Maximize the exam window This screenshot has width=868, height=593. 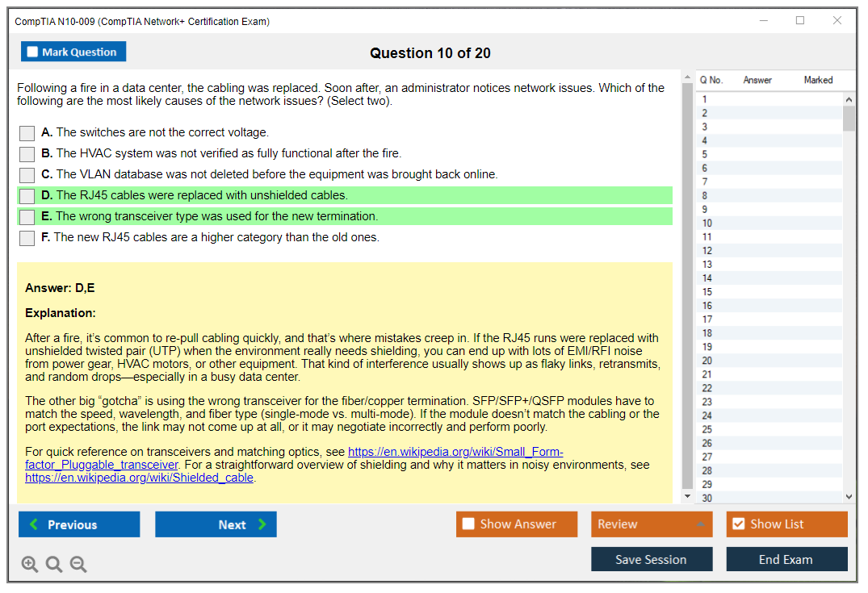(799, 21)
